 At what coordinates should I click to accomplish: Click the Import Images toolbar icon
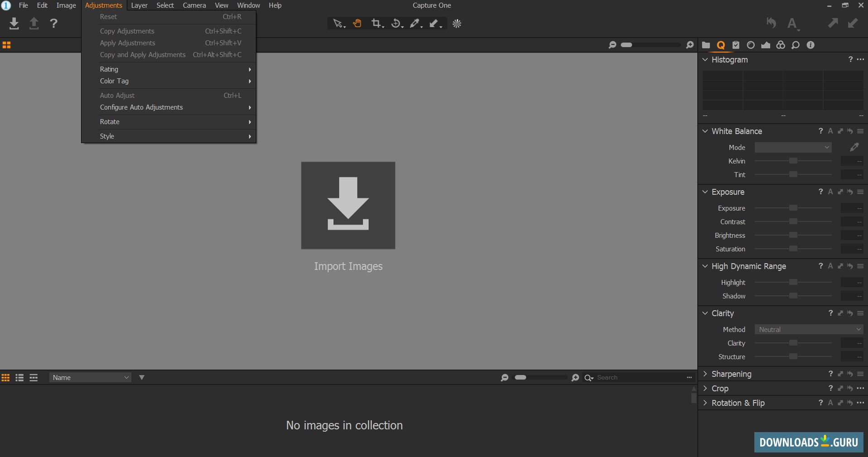pyautogui.click(x=14, y=24)
